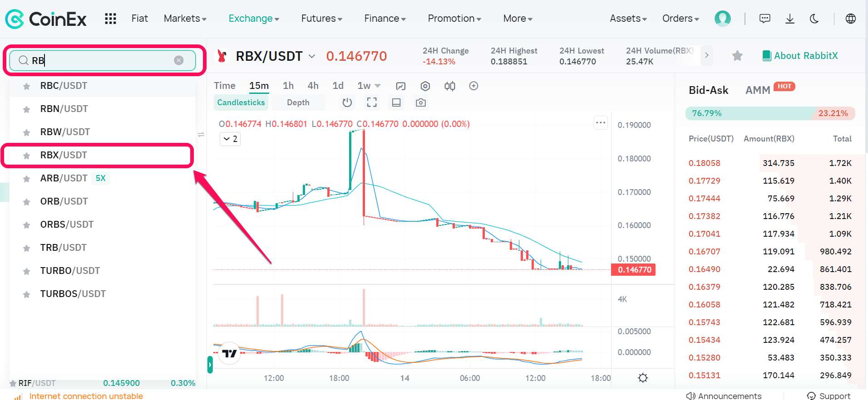
Task: Expand the Finance menu
Action: pyautogui.click(x=385, y=19)
